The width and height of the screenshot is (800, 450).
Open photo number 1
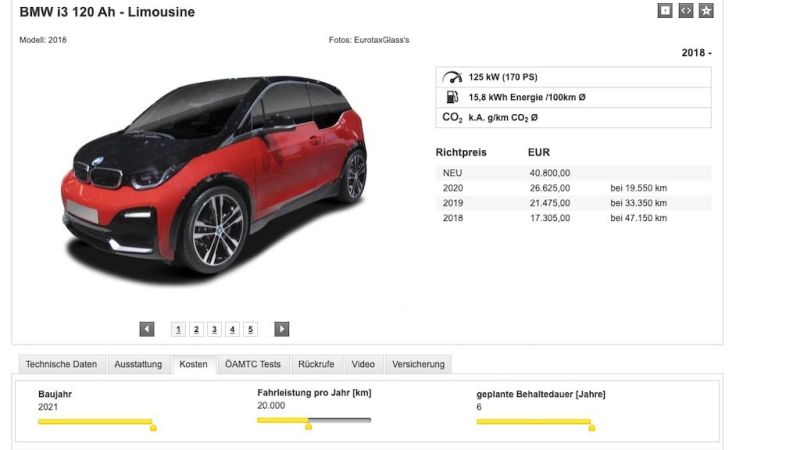coord(178,329)
